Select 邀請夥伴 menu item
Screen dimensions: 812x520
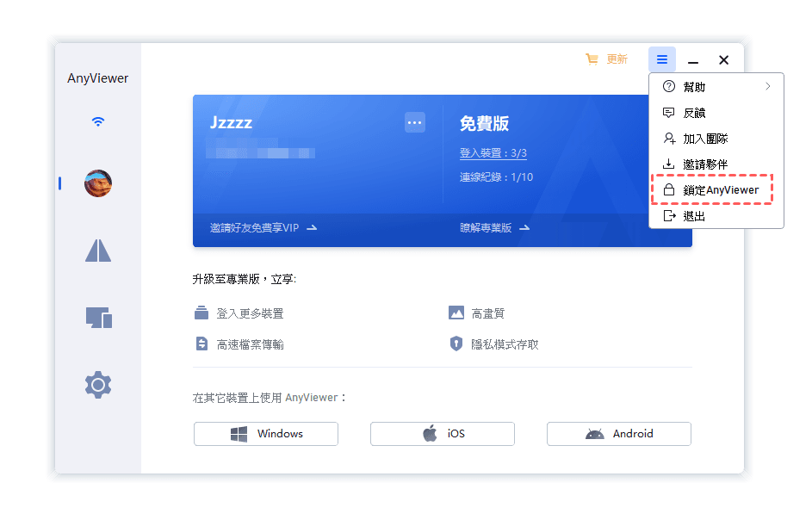click(x=716, y=164)
